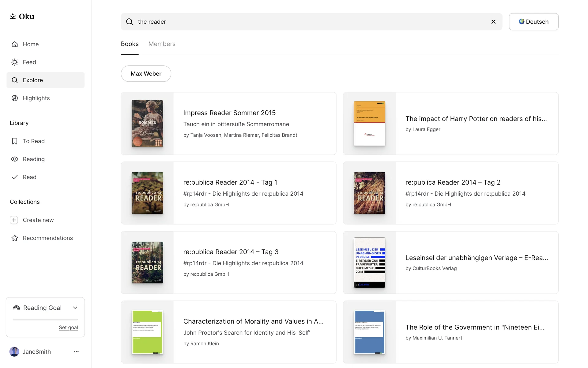Open the Feed sun icon

pos(15,62)
